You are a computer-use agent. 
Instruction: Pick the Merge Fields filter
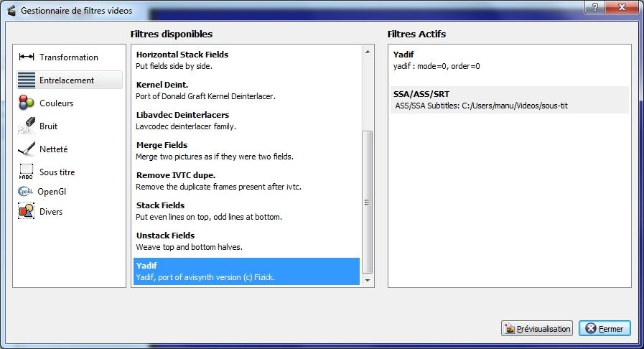[x=246, y=151]
